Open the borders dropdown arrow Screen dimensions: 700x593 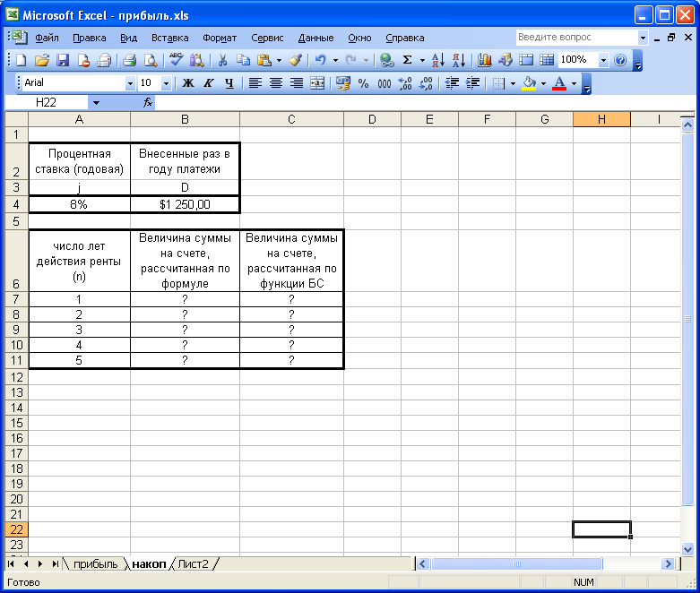[513, 83]
